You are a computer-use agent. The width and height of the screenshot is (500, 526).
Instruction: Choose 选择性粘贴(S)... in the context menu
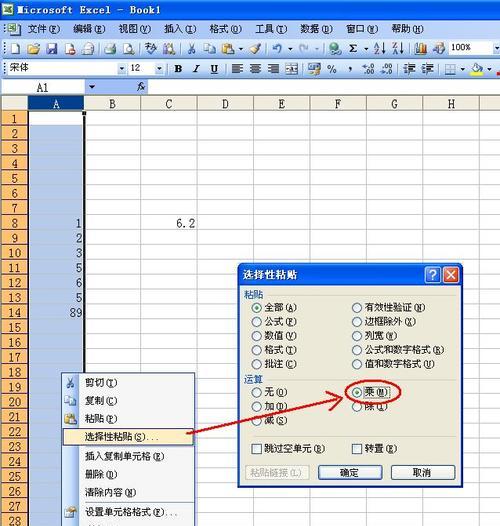point(129,437)
